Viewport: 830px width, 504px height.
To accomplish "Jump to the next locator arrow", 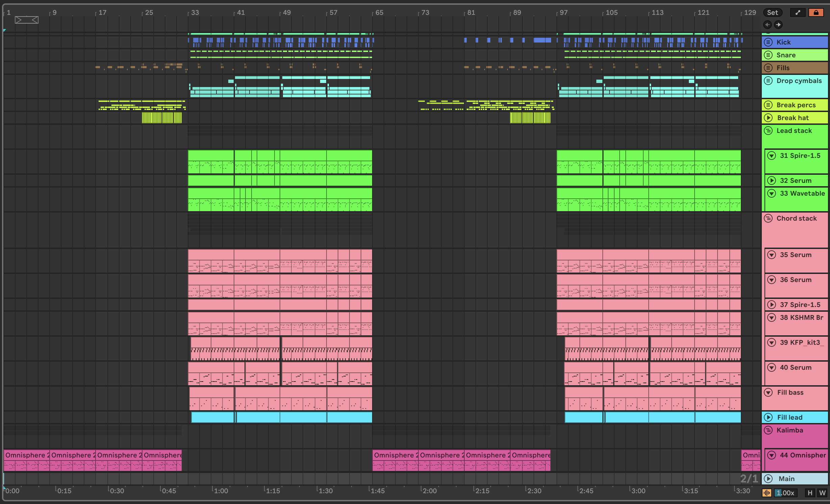I will [778, 25].
